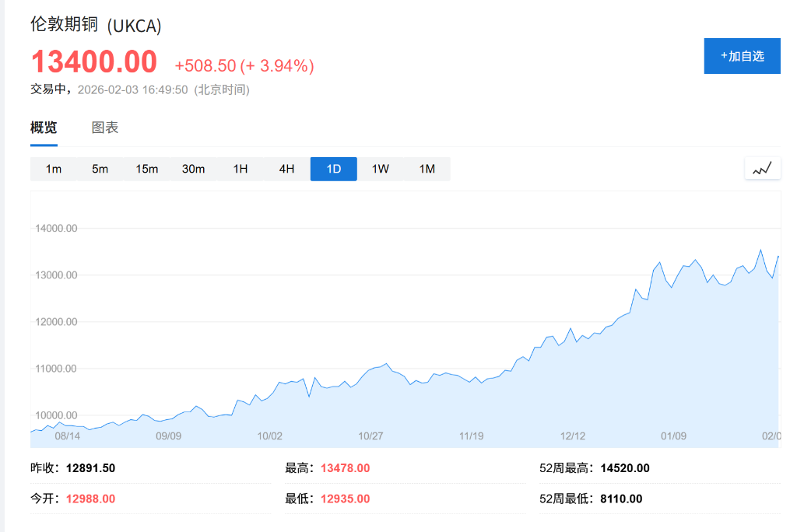Set chart interval to 30m

pos(194,169)
